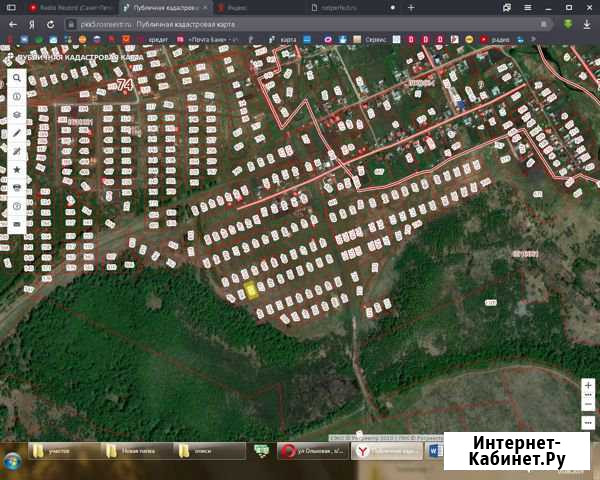Zoom in with the plus button
The height and width of the screenshot is (480, 600).
[x=588, y=386]
